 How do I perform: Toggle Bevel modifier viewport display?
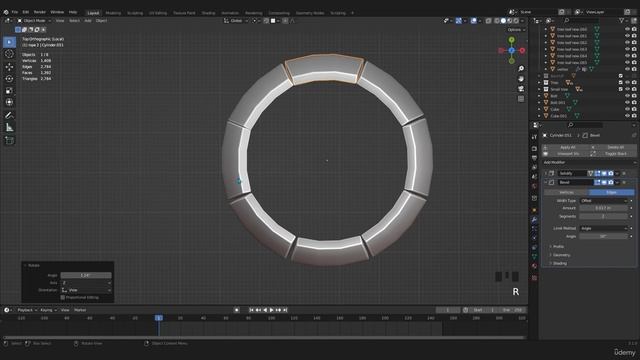(x=604, y=182)
